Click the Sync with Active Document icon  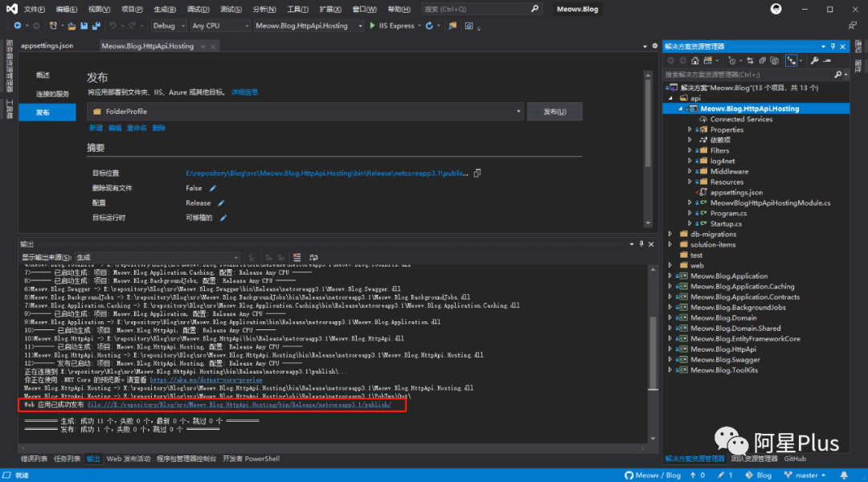coord(750,61)
